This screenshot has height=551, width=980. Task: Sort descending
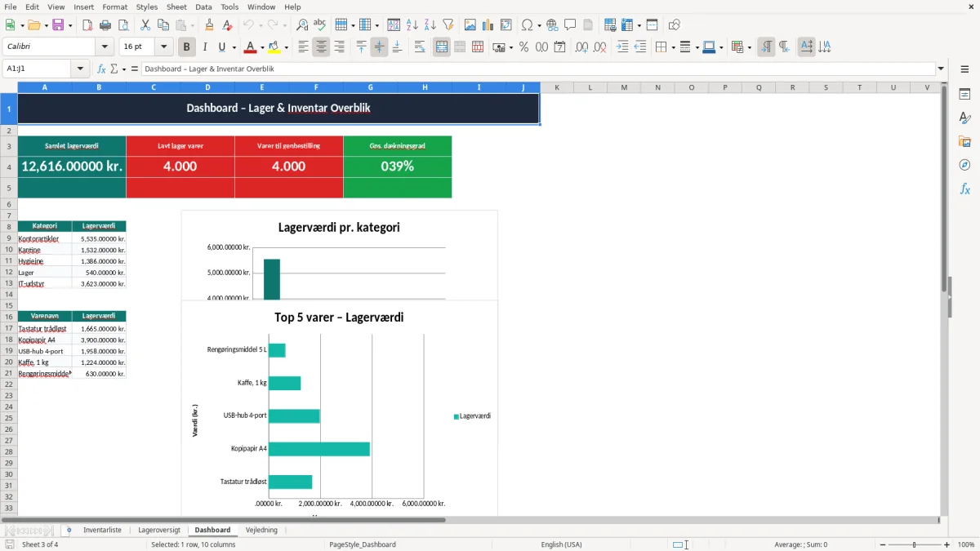click(430, 25)
